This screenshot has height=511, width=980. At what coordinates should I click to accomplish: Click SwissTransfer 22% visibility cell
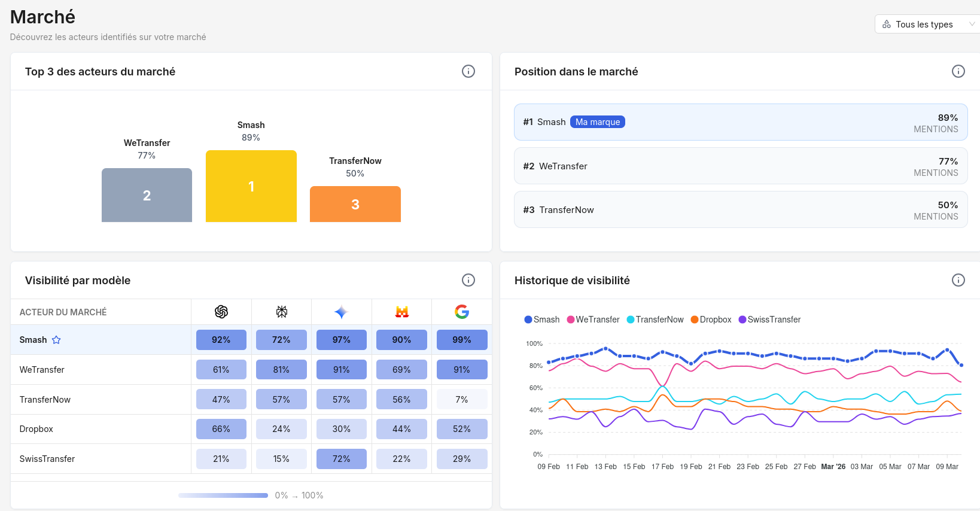[401, 459]
